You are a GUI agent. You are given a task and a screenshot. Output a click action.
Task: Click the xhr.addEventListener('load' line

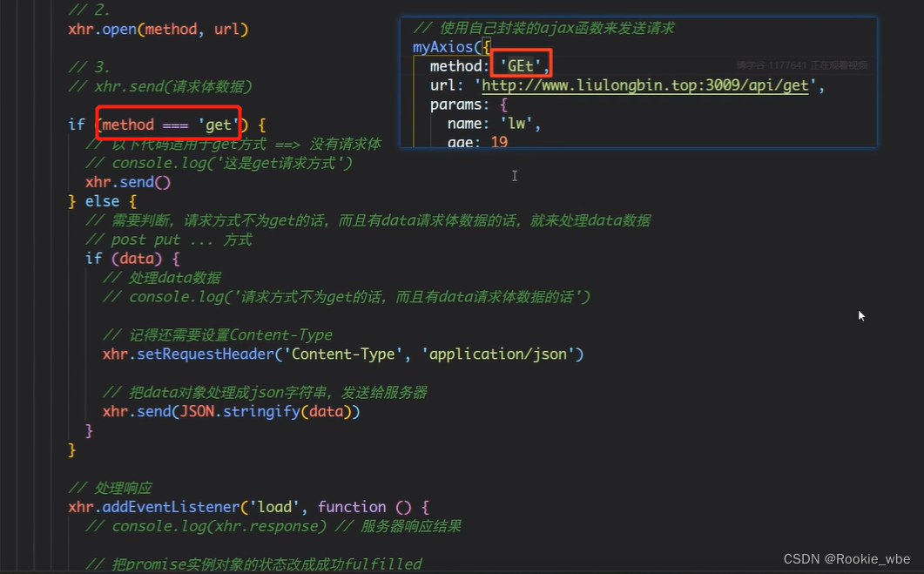click(x=249, y=507)
